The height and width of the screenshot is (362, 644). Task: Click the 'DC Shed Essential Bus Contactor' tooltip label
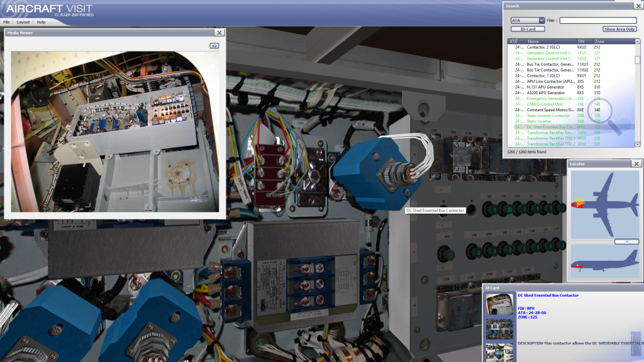point(435,211)
